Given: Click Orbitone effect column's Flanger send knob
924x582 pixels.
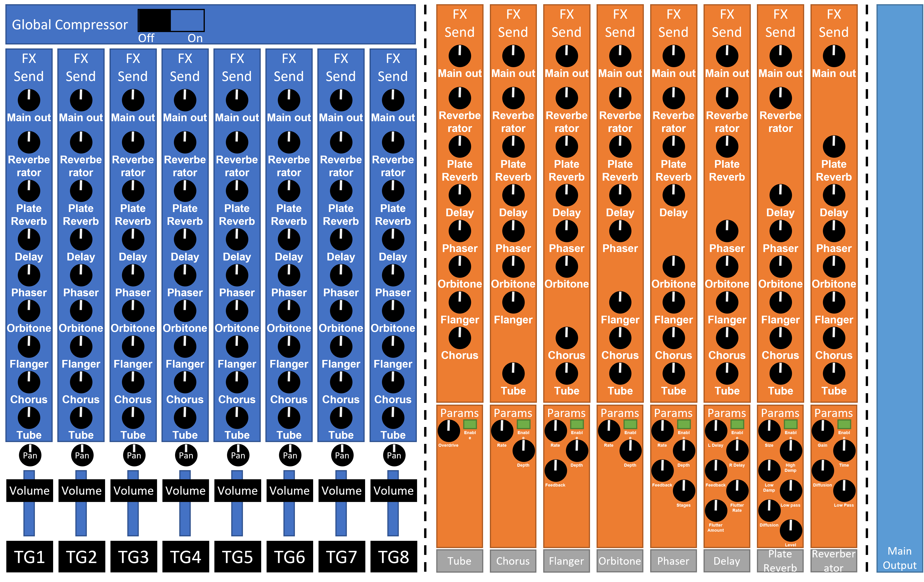Looking at the screenshot, I should tap(620, 302).
